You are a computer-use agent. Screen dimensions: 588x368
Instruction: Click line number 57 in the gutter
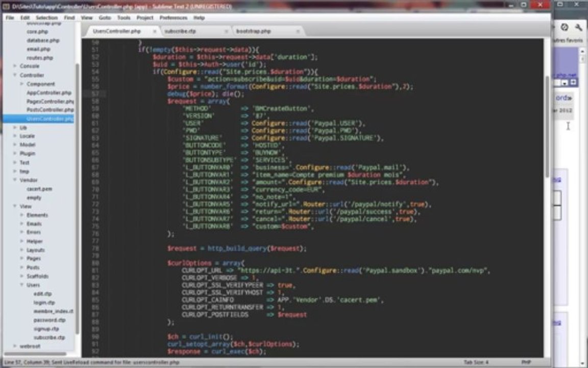pos(95,94)
